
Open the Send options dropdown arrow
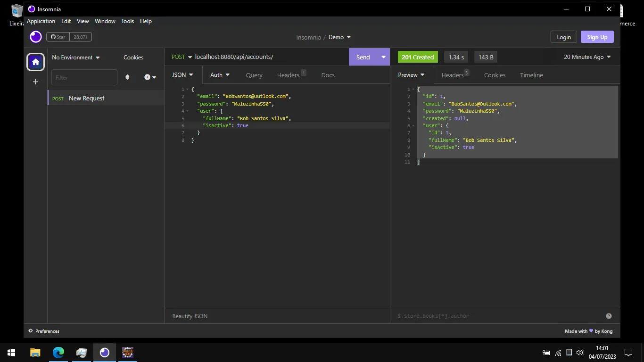(383, 57)
